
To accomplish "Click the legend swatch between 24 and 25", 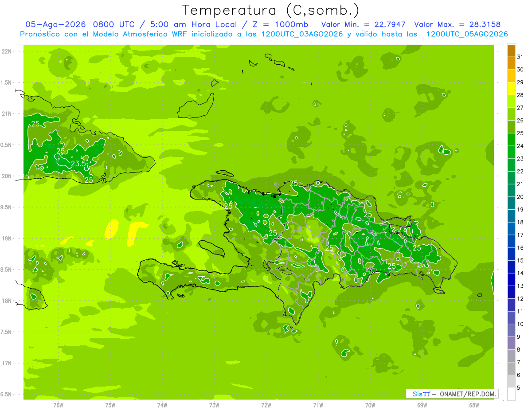I will pos(511,140).
